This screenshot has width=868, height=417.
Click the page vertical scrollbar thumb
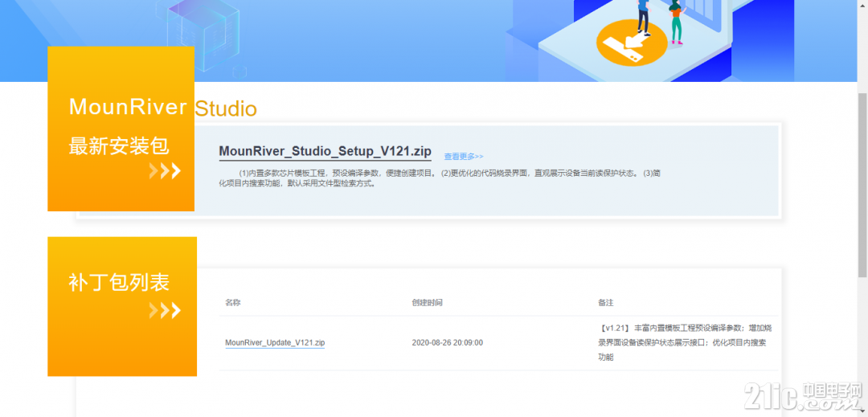coord(862,185)
